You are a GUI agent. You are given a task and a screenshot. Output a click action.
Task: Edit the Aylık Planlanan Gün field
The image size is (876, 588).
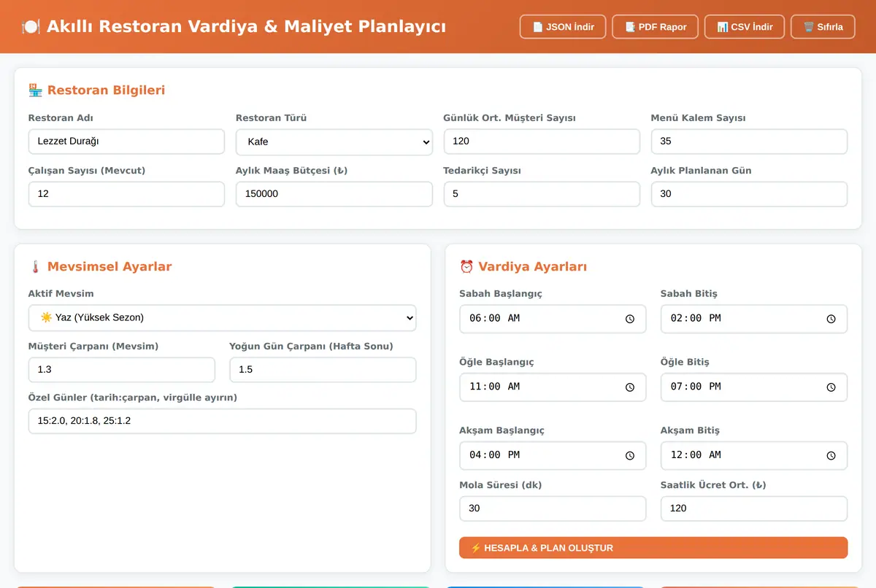coord(749,194)
